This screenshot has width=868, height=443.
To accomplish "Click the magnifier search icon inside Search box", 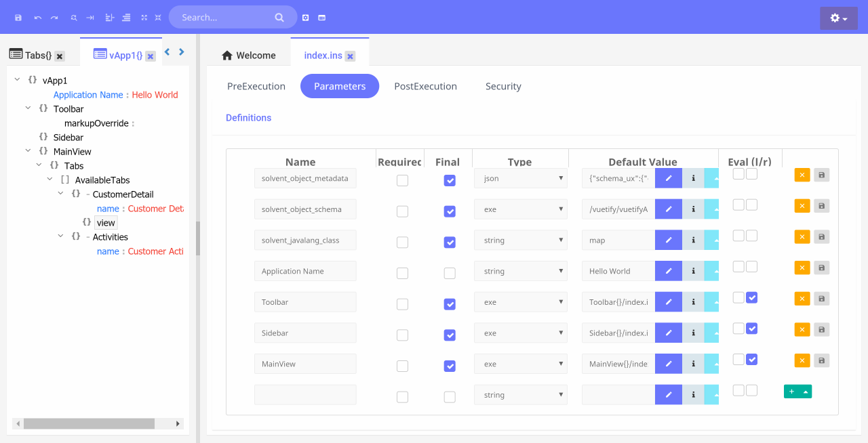I will [x=279, y=18].
